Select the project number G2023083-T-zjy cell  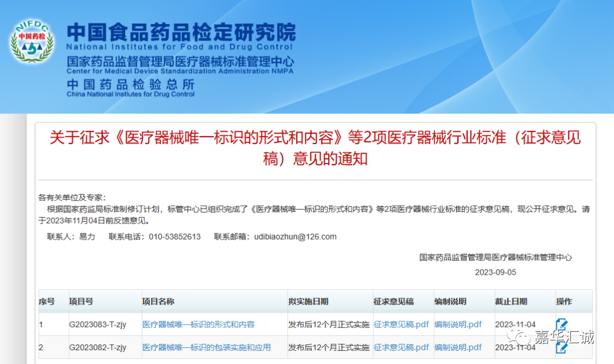[x=97, y=325]
